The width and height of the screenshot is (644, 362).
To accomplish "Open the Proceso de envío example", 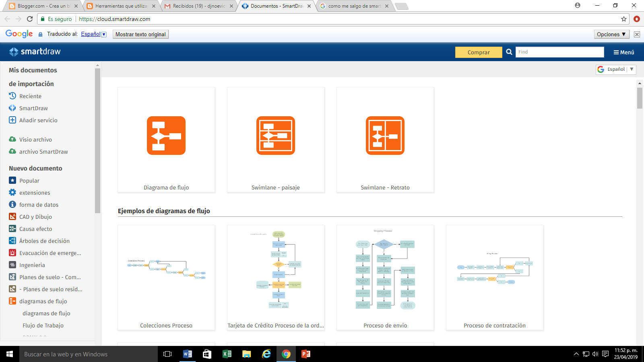I will click(385, 278).
